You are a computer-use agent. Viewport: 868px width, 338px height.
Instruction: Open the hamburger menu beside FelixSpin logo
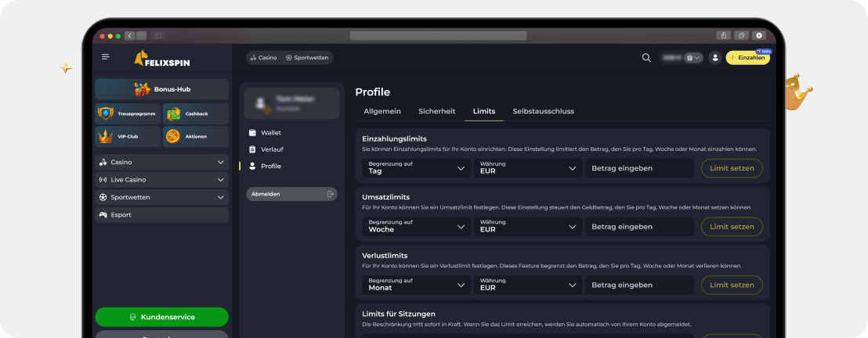(106, 57)
